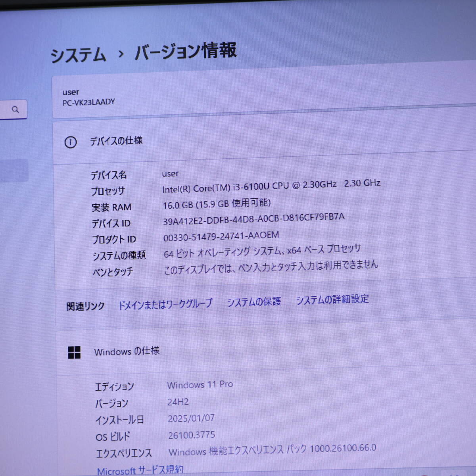Click the プロセッサ label
Viewport: 476px width, 476px height.
[x=108, y=191]
